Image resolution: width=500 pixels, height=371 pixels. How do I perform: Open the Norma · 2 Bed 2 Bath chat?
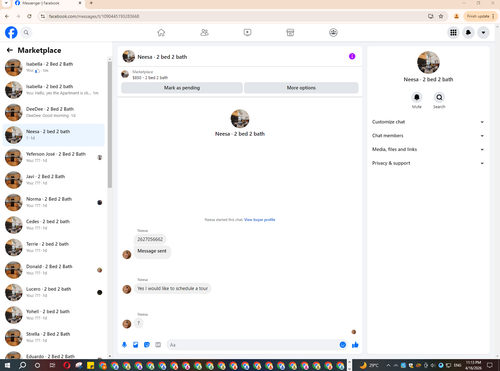(x=54, y=202)
